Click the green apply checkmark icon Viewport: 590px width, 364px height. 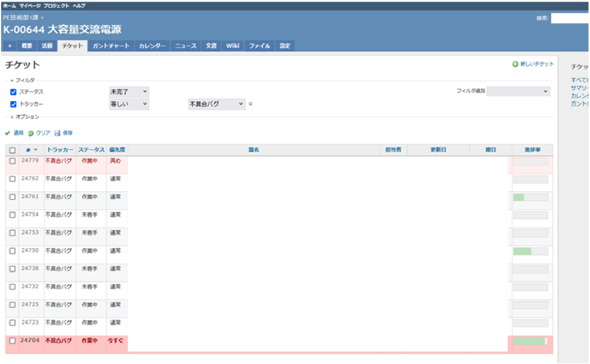tap(7, 133)
